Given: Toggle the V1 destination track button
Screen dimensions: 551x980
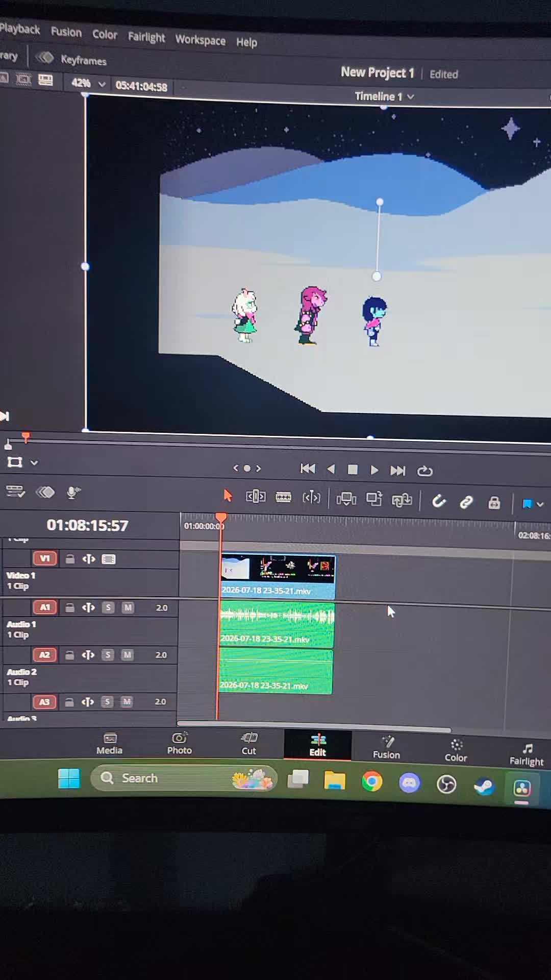Looking at the screenshot, I should click(44, 558).
